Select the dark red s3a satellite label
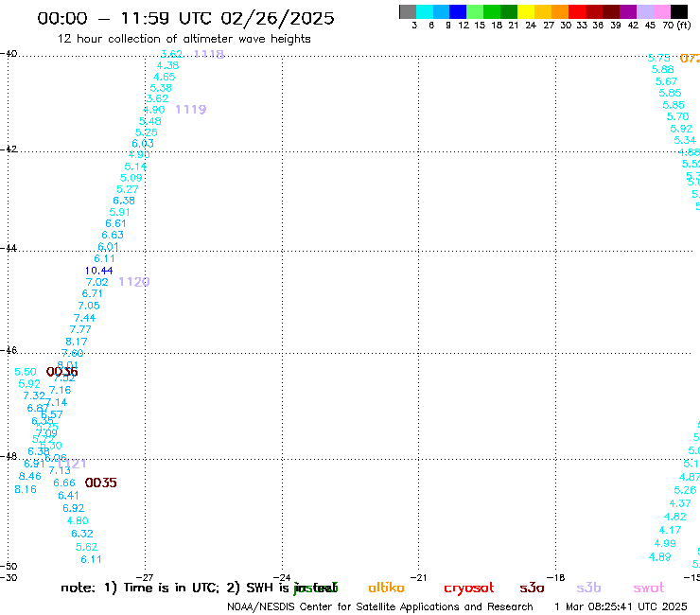This screenshot has width=700, height=615. pos(532,589)
